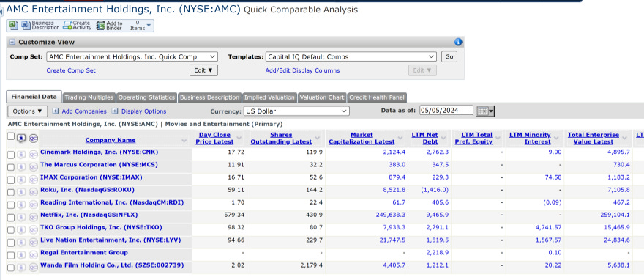Screen dimensions: 644x280
Task: Open the Valuation Chart tab
Action: point(322,97)
